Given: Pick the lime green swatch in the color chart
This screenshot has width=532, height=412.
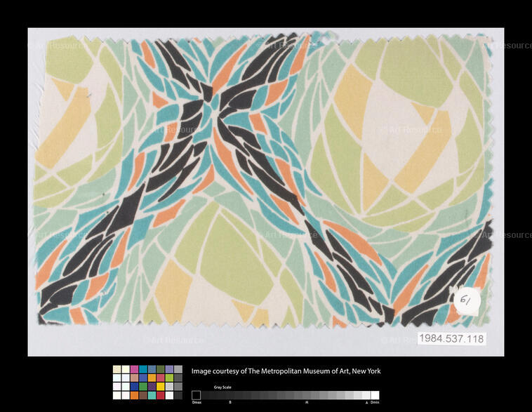Looking at the screenshot, I should [x=169, y=378].
